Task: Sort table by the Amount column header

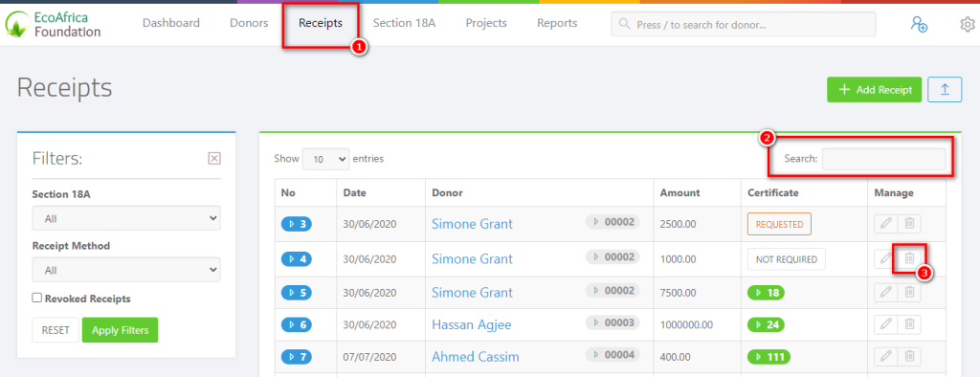Action: pyautogui.click(x=697, y=192)
